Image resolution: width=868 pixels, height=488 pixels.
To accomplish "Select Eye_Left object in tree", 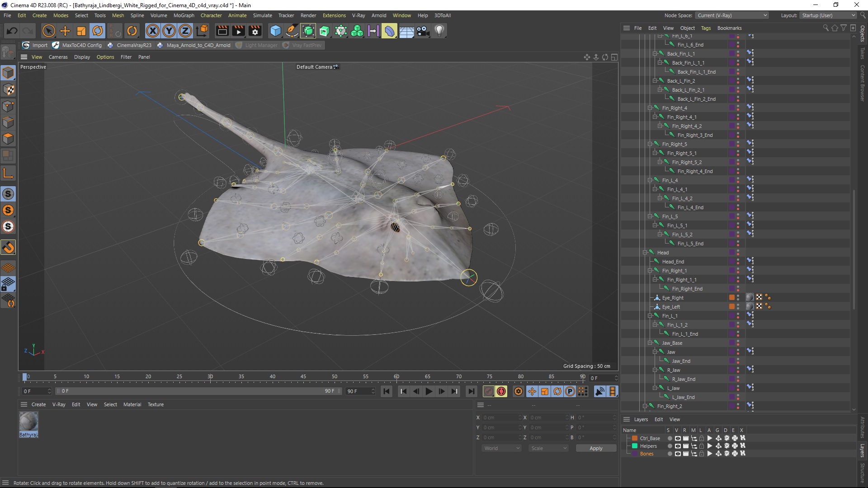I will pos(671,307).
